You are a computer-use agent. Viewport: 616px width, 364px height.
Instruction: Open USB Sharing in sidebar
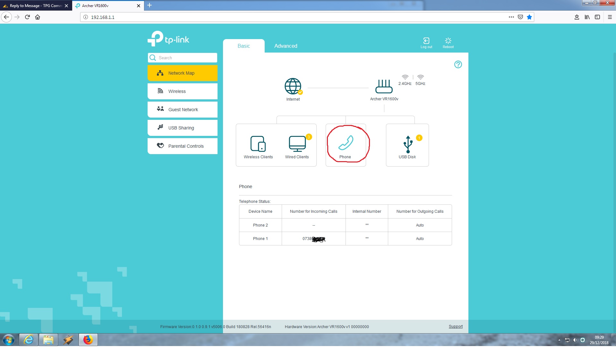tap(183, 128)
